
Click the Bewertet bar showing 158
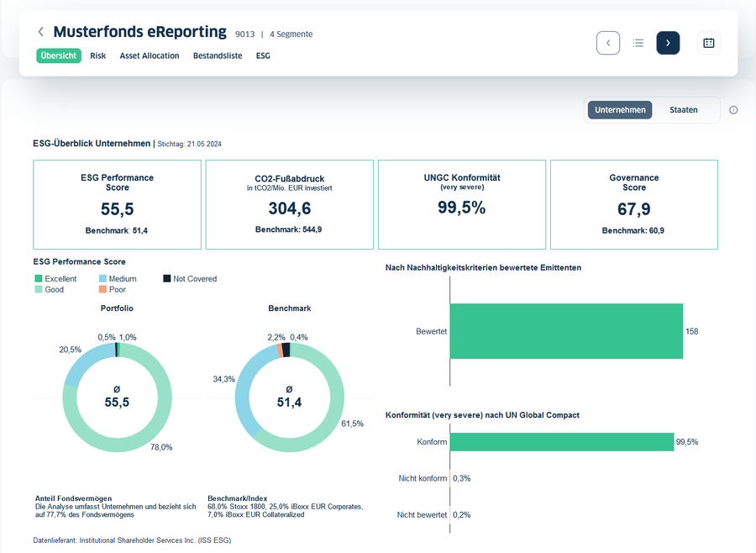point(566,331)
